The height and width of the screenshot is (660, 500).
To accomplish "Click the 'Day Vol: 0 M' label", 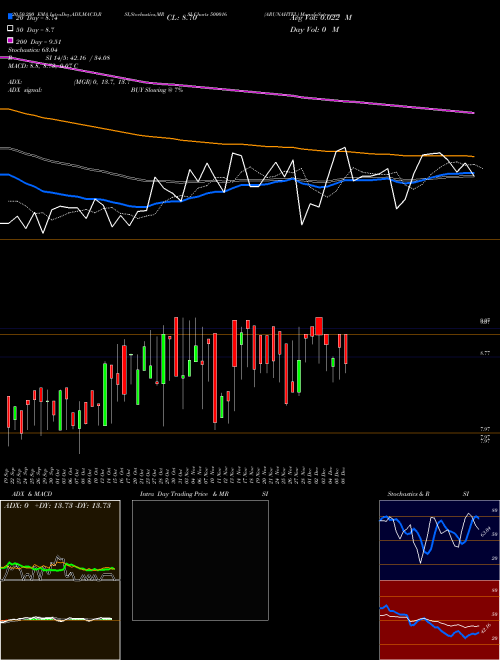I will tap(314, 29).
